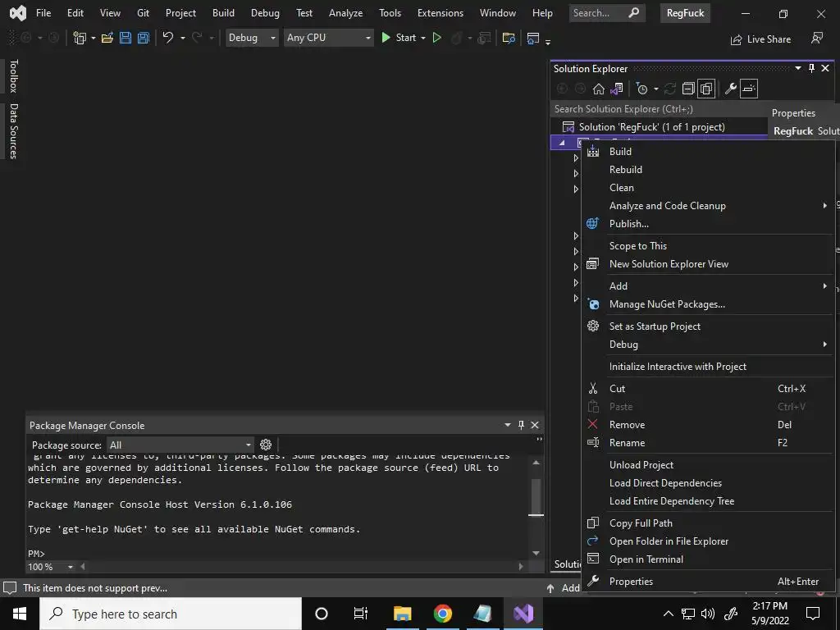Click Type here to search taskbar box
Screen dimensions: 840x630
171,614
